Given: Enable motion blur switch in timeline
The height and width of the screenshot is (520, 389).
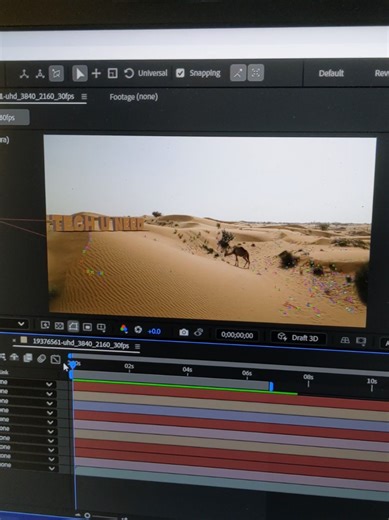Looking at the screenshot, I should tap(41, 359).
